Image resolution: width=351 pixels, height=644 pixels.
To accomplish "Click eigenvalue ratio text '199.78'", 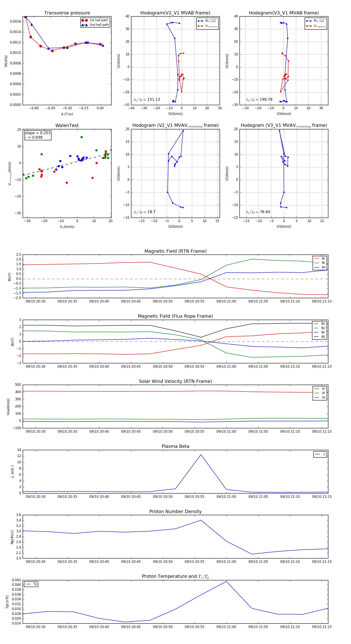I will (x=266, y=100).
